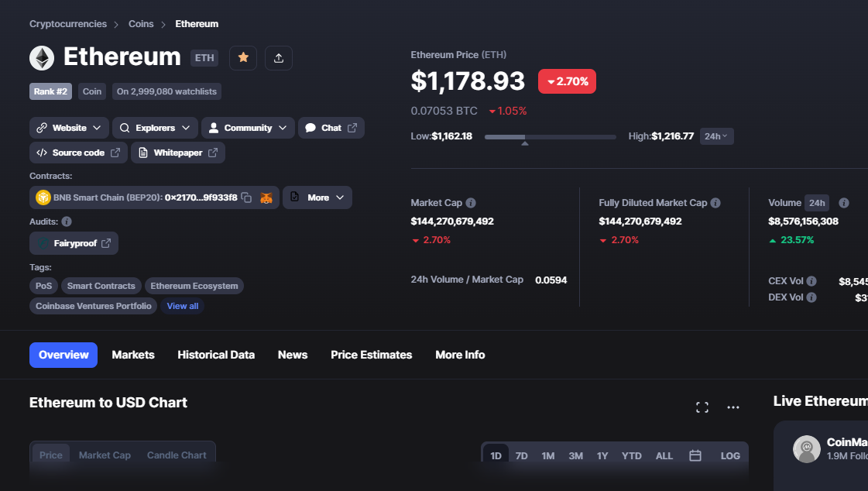868x491 pixels.
Task: Click the Ethereum logo icon
Action: 42,57
